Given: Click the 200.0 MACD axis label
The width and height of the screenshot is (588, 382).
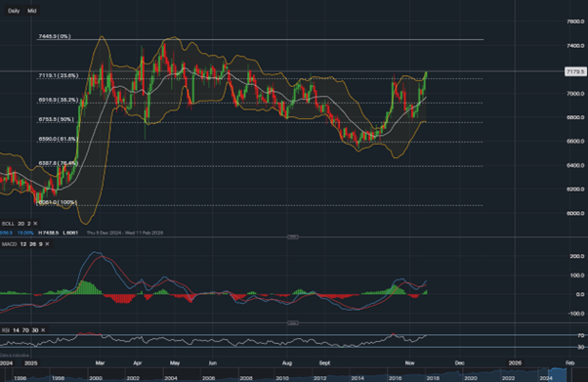Looking at the screenshot, I should click(577, 256).
